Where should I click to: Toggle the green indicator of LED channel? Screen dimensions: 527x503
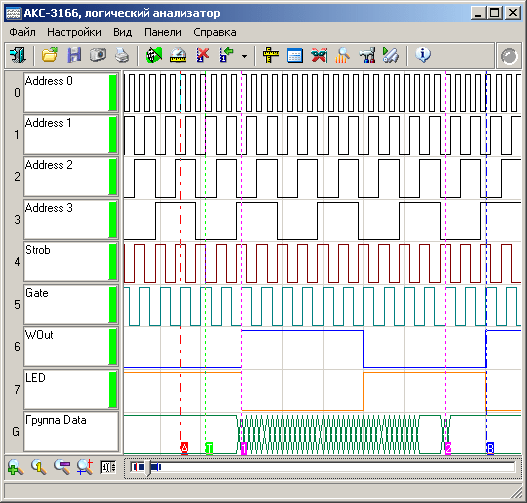(x=113, y=389)
